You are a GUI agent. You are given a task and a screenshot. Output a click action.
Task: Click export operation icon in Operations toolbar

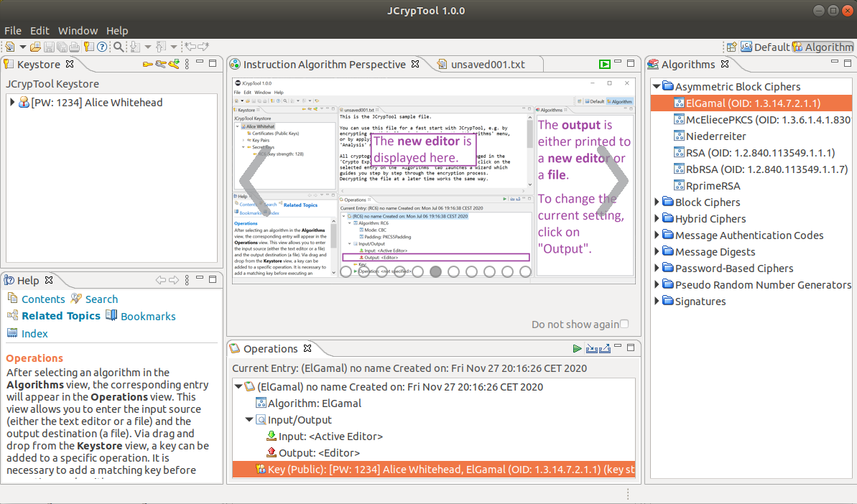click(604, 348)
